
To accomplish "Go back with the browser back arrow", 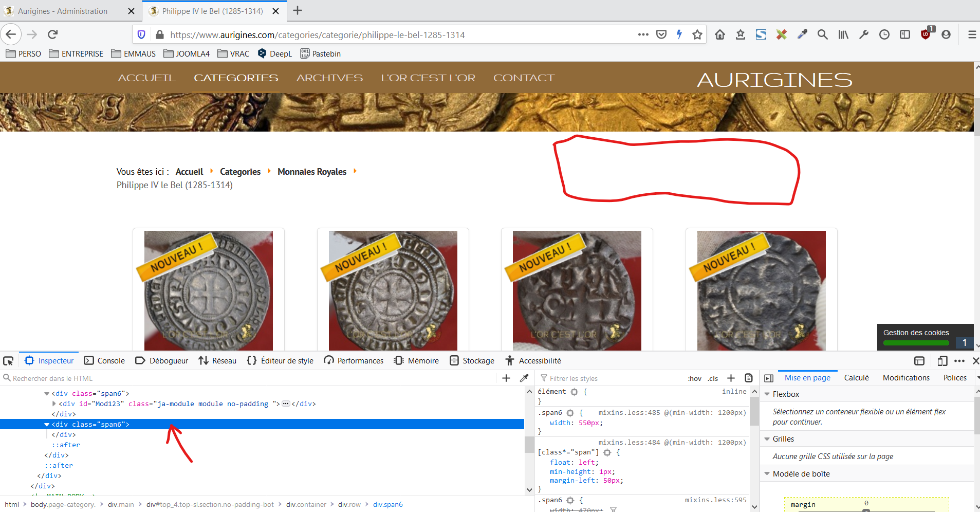I will (11, 34).
